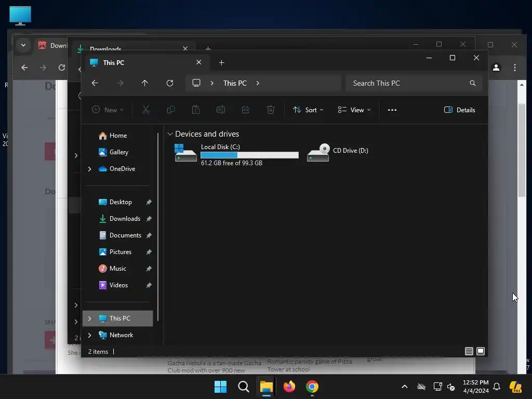Screen dimensions: 532x399
Task: Click the search magnifier in Search This PC
Action: coord(473,83)
